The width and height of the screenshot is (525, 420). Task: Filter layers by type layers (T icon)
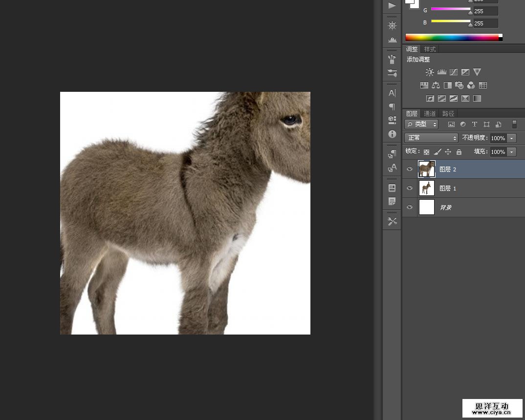474,124
